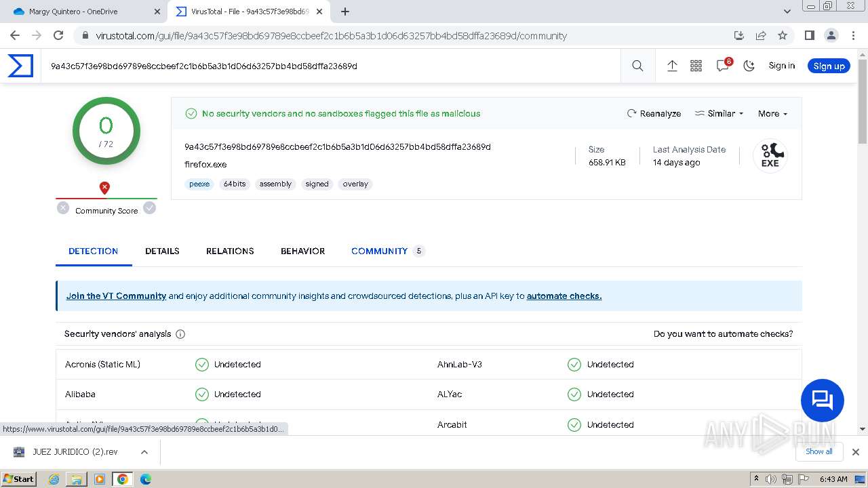The height and width of the screenshot is (488, 868).
Task: Click the red community score marker
Action: (104, 188)
